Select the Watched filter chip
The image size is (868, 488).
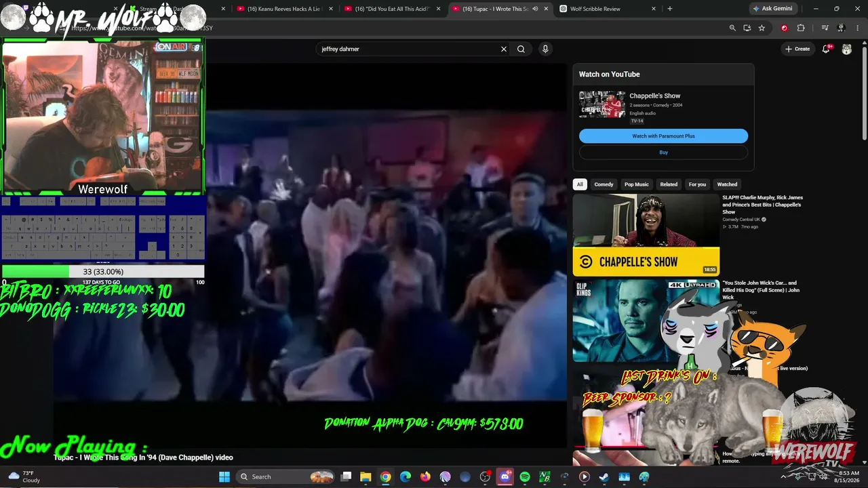(x=727, y=184)
